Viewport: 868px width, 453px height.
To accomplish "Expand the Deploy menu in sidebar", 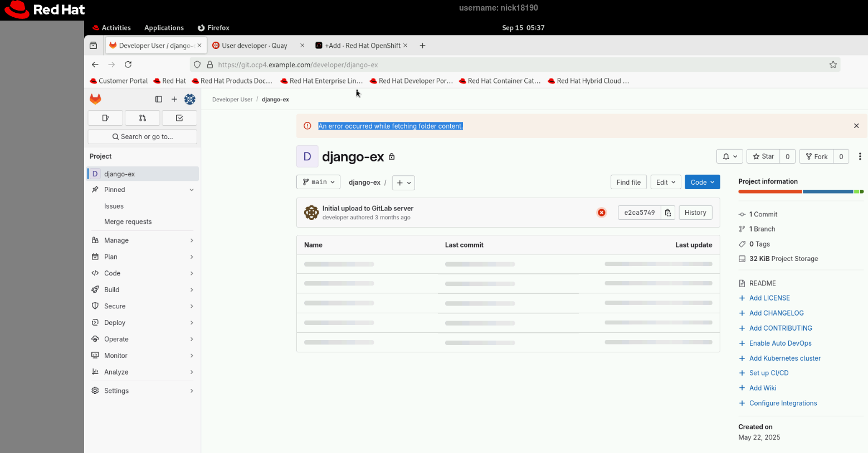I will coord(143,323).
